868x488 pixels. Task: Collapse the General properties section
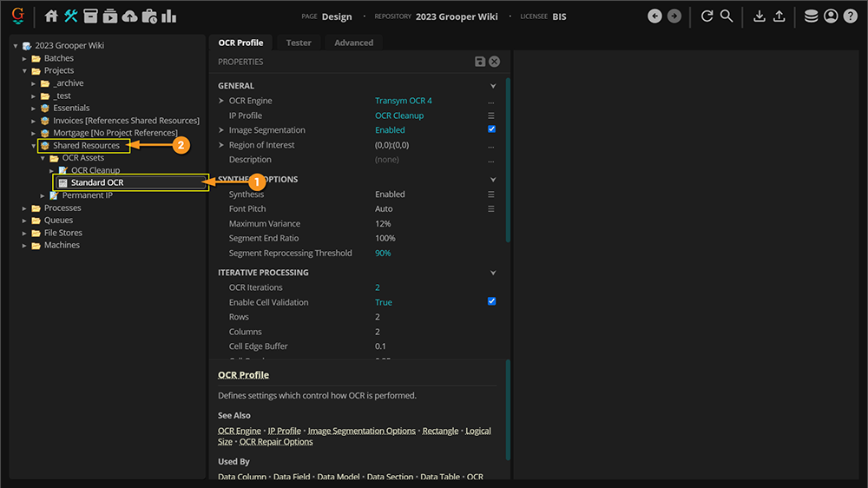(x=493, y=86)
